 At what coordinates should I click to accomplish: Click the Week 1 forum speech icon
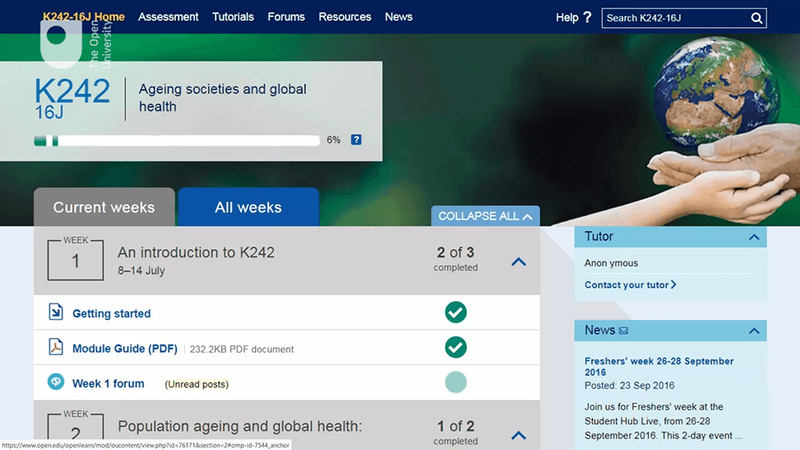[x=56, y=382]
